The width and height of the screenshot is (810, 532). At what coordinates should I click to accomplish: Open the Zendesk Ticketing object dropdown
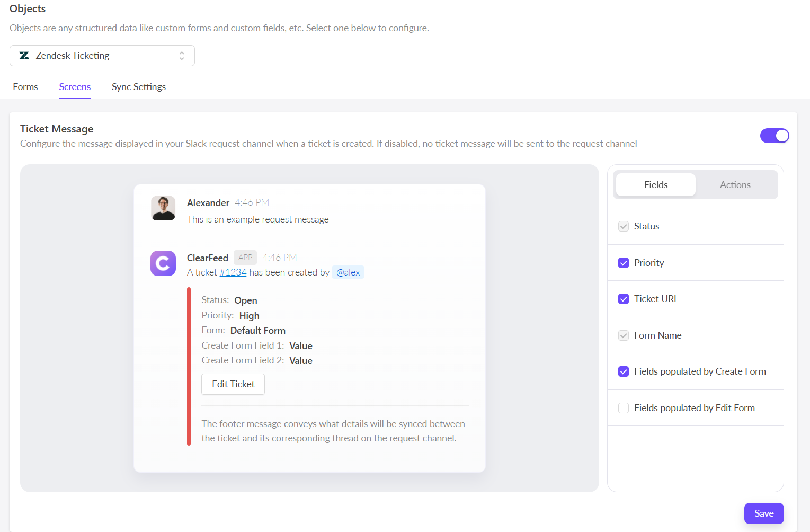[x=102, y=56]
